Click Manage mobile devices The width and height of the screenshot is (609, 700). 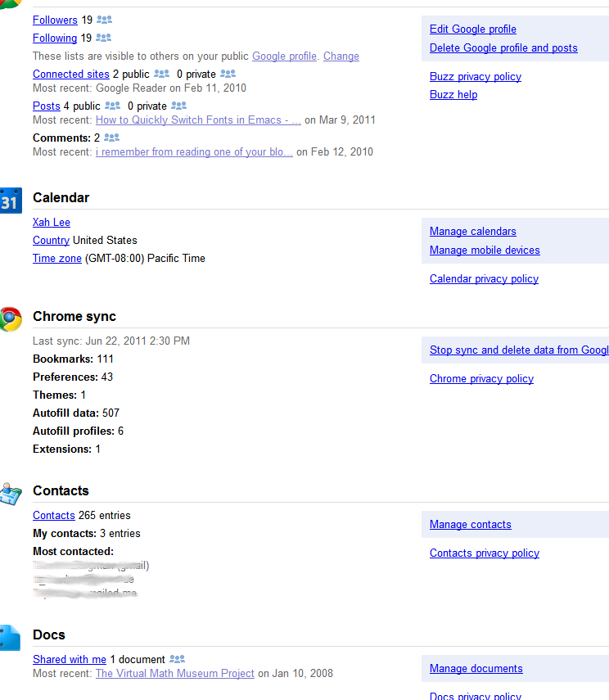(x=485, y=250)
